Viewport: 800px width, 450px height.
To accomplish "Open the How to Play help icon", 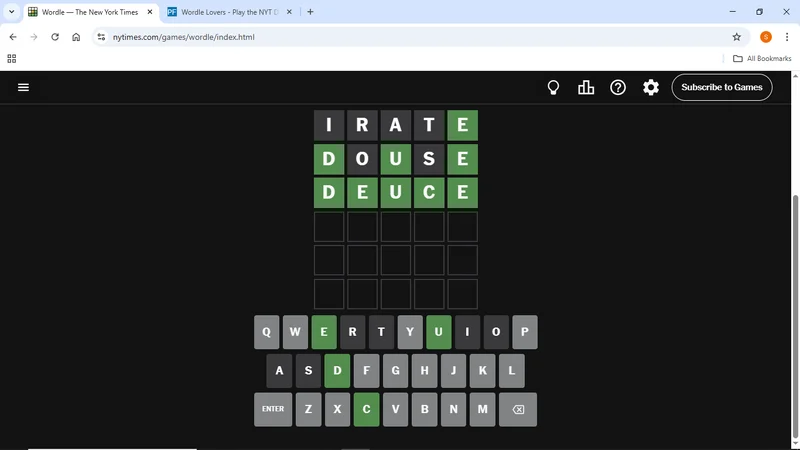I will tap(618, 87).
